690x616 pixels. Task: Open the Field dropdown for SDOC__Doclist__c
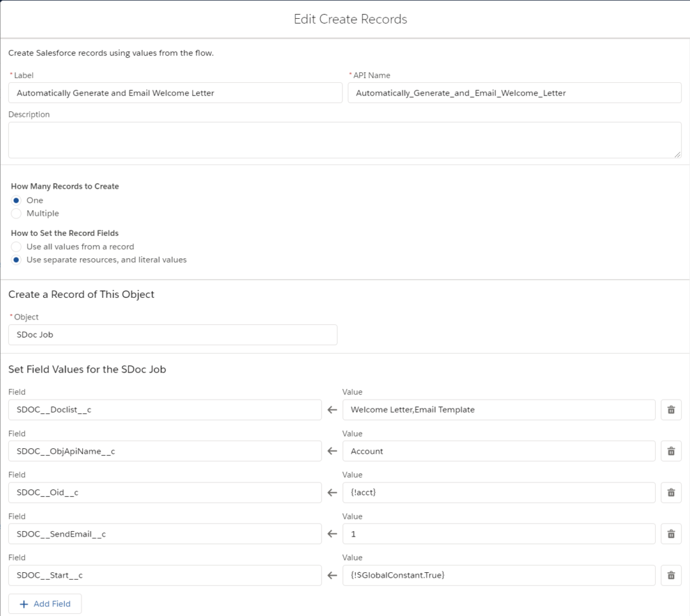[166, 409]
